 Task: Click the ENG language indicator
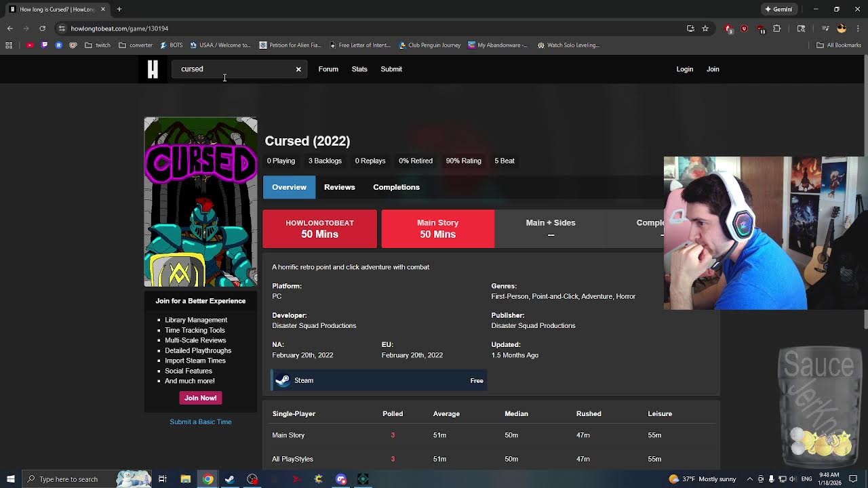(x=806, y=479)
